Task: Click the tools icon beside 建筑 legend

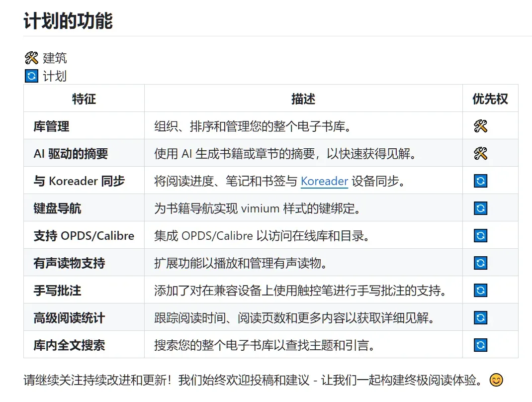Action: click(x=31, y=58)
